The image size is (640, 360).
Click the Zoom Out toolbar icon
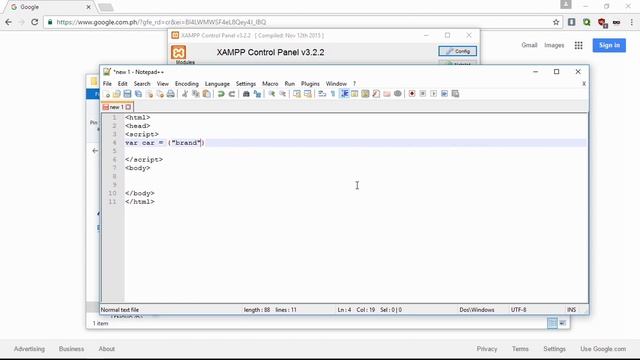tap(282, 94)
